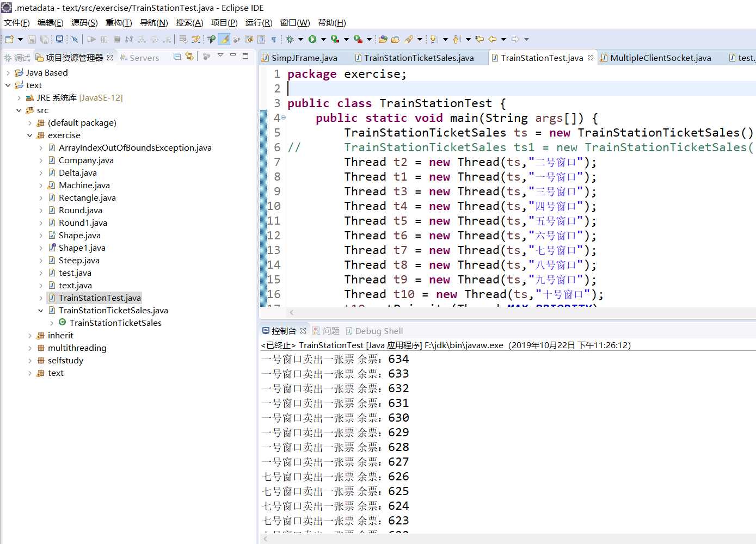Click Skip All Breakpoints icon
Screen dimensions: 756x544
coord(75,39)
